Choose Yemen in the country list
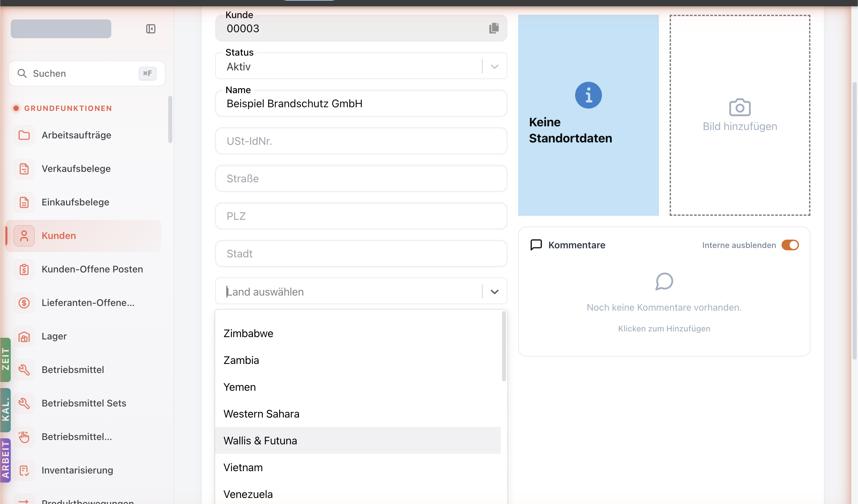Image resolution: width=858 pixels, height=504 pixels. pyautogui.click(x=358, y=387)
